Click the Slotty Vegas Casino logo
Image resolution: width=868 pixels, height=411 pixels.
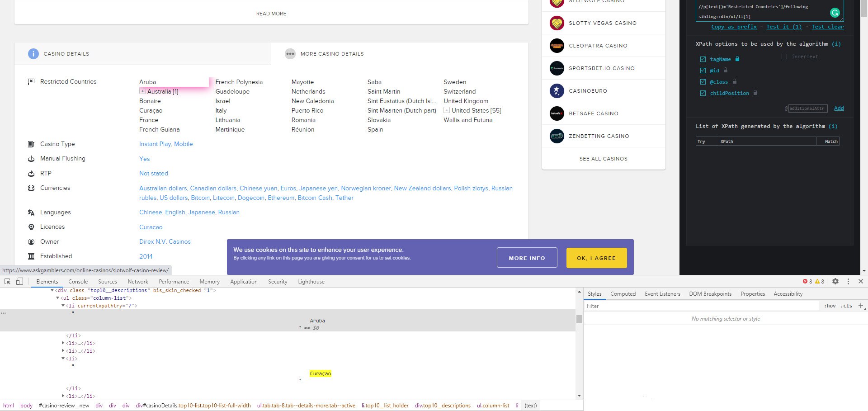pos(557,23)
